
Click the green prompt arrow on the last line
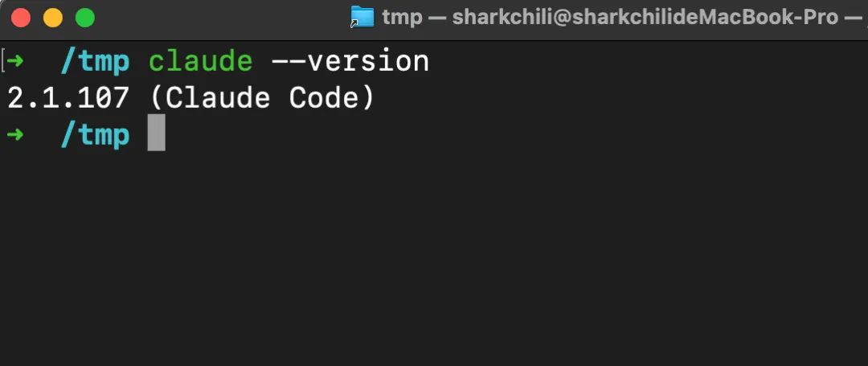(15, 134)
